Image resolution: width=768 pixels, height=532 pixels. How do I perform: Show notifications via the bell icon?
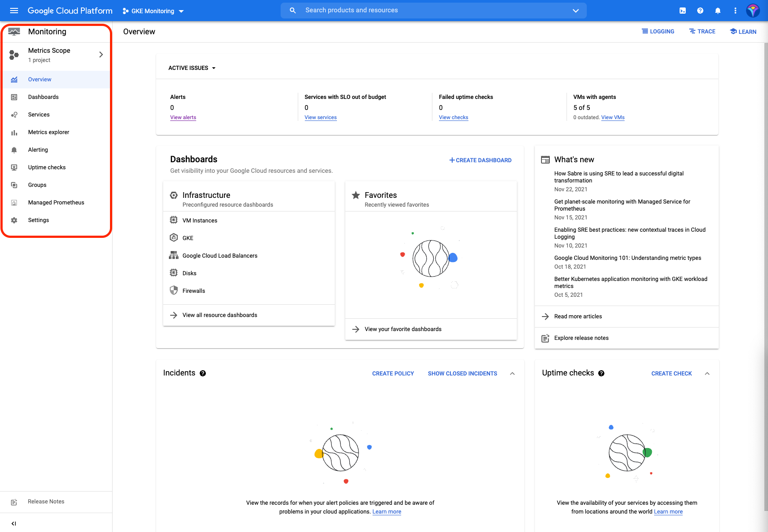pyautogui.click(x=718, y=11)
